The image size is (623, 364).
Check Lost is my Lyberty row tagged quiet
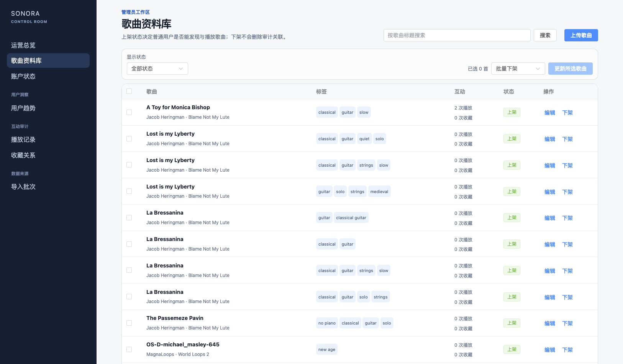click(129, 139)
